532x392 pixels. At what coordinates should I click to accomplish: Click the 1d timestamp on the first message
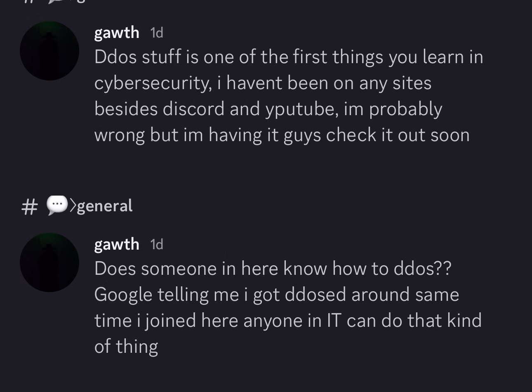coord(157,33)
